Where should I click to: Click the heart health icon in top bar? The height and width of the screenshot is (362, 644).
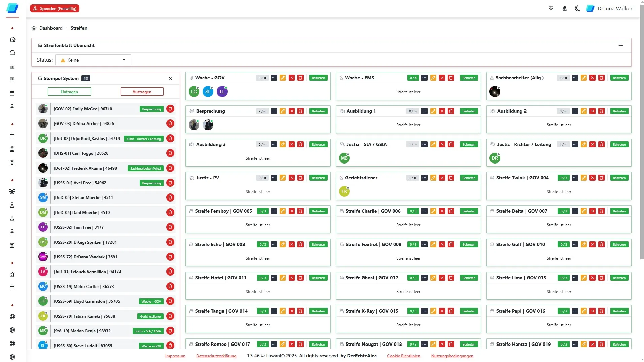(551, 8)
